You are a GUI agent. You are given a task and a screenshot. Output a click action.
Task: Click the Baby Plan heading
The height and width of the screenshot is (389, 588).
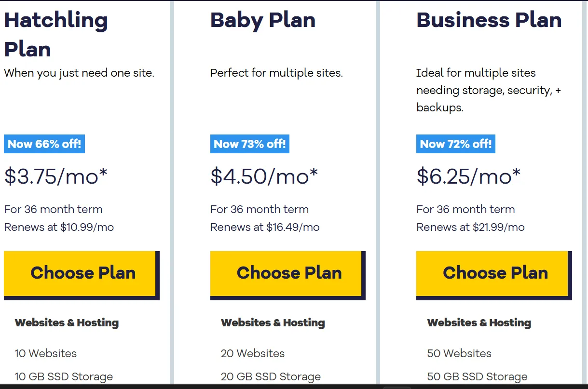point(263,20)
